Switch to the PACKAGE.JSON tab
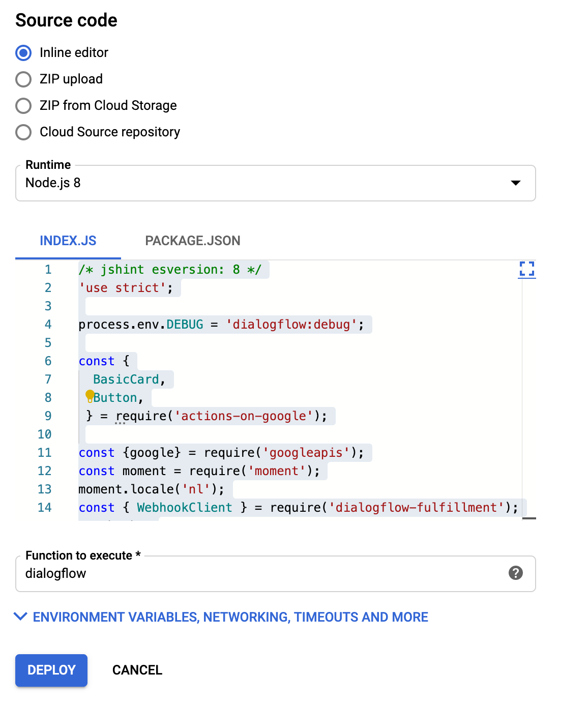 point(192,241)
